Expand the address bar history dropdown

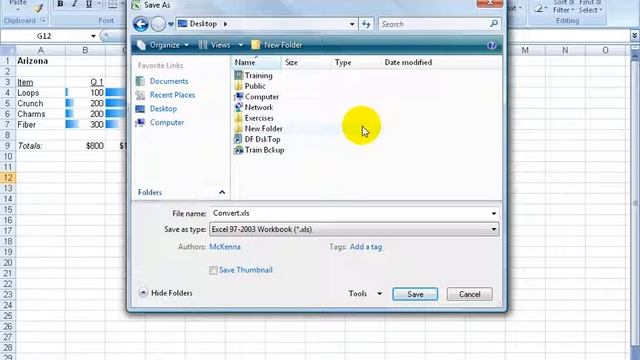tap(352, 24)
